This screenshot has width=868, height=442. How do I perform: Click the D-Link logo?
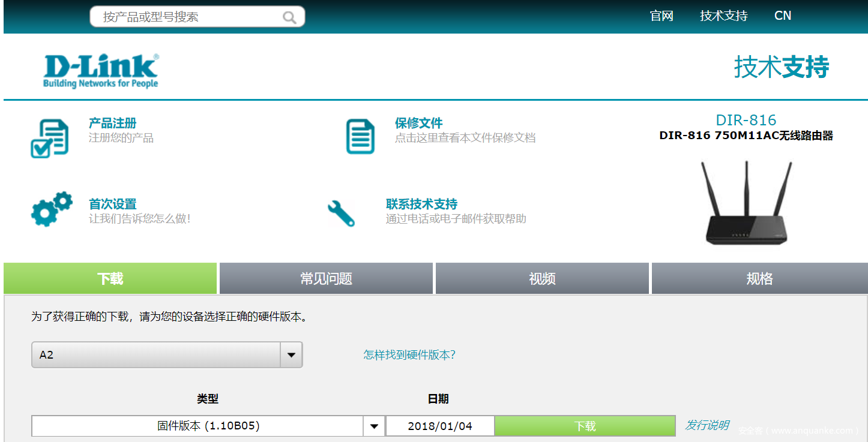(101, 71)
